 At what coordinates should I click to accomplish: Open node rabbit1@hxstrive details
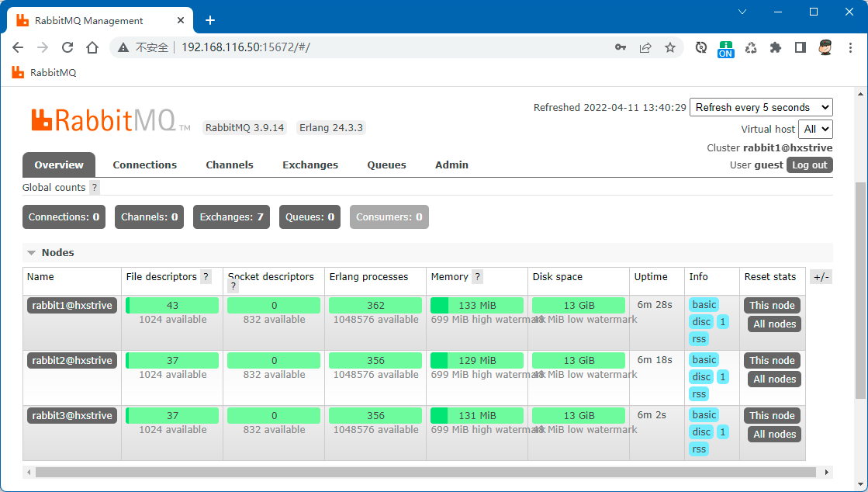click(72, 305)
